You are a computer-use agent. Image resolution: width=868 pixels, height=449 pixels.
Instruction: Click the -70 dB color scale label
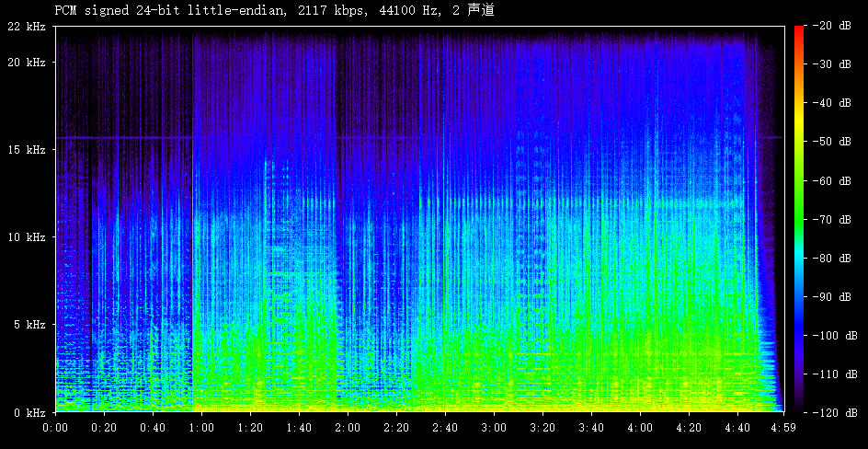[832, 219]
